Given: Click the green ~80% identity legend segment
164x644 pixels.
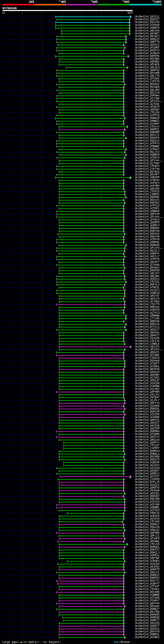Looking at the screenshot, I should click(x=114, y=5).
